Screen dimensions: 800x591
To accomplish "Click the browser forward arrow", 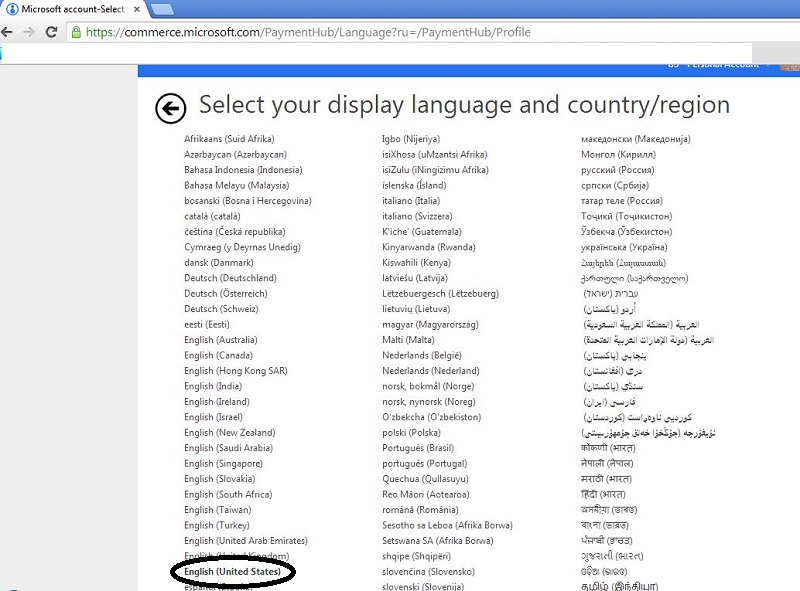I will pos(29,32).
